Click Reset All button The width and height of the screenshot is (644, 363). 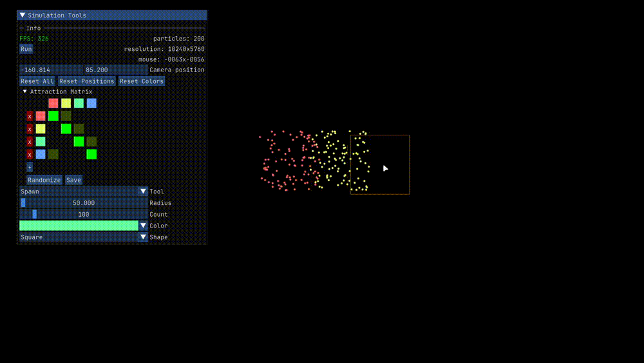point(37,81)
